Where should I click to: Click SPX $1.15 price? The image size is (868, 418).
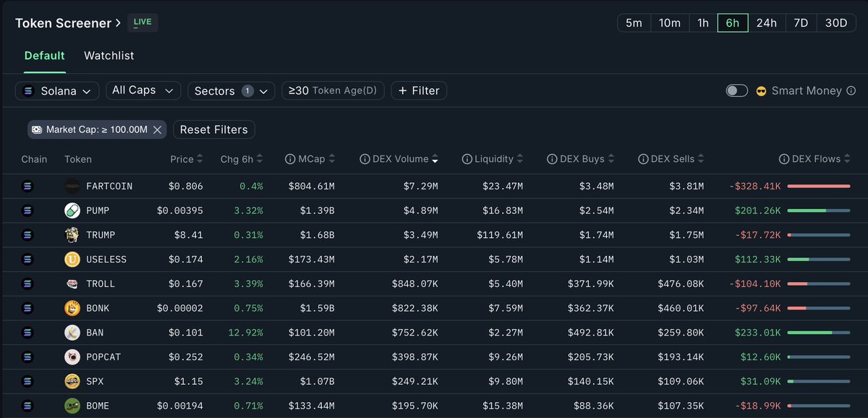[x=189, y=382]
